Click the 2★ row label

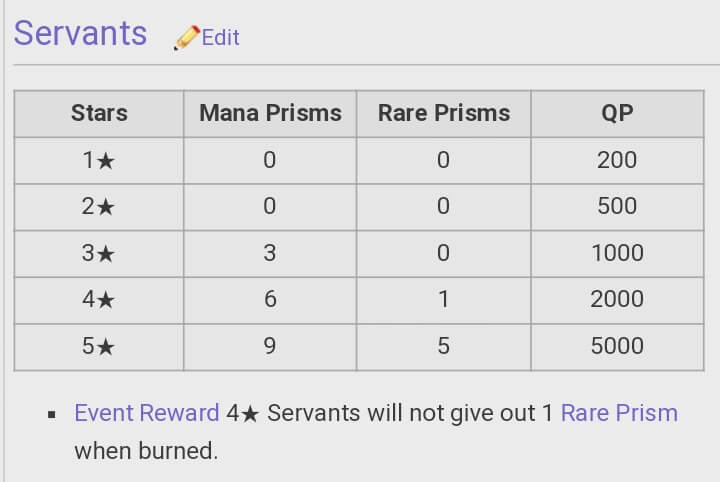pos(99,207)
